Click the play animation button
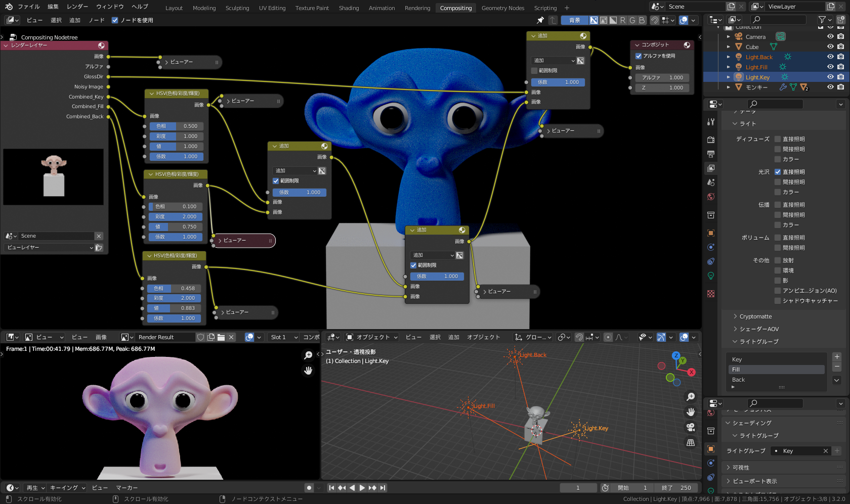 (362, 488)
